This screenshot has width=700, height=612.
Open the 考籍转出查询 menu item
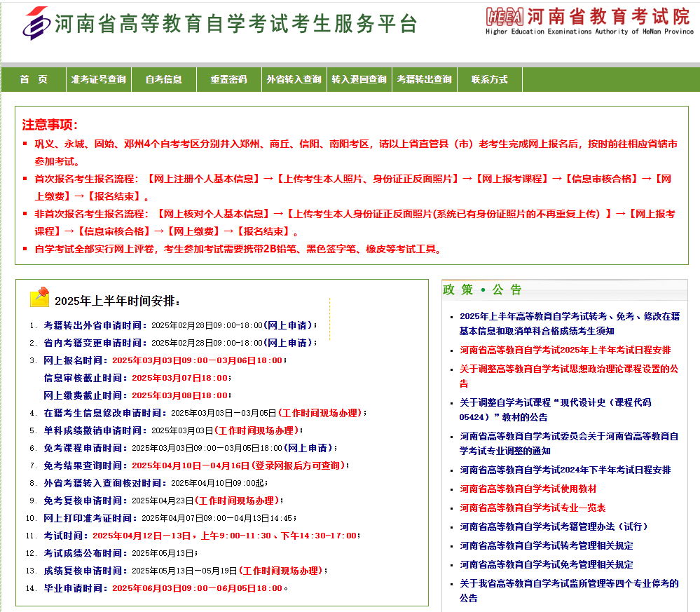[425, 79]
